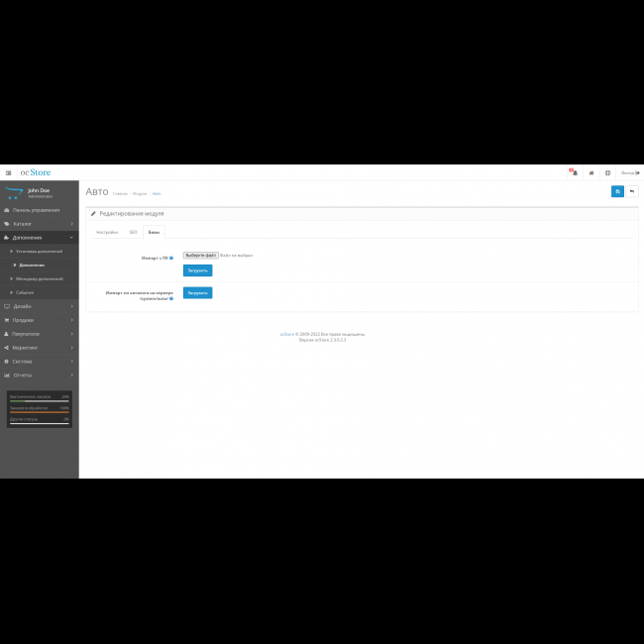
Task: Open the help lifebuoy icon
Action: click(607, 172)
